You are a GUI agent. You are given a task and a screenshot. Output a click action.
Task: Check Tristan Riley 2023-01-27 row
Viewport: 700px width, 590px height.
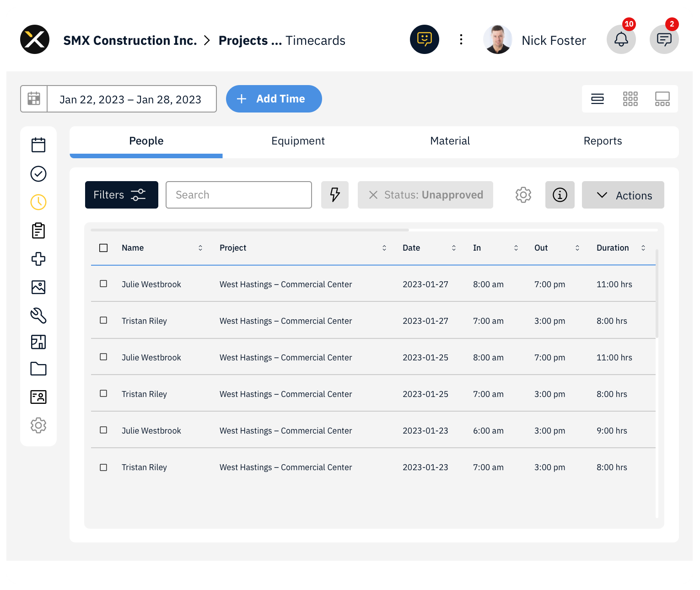(103, 320)
